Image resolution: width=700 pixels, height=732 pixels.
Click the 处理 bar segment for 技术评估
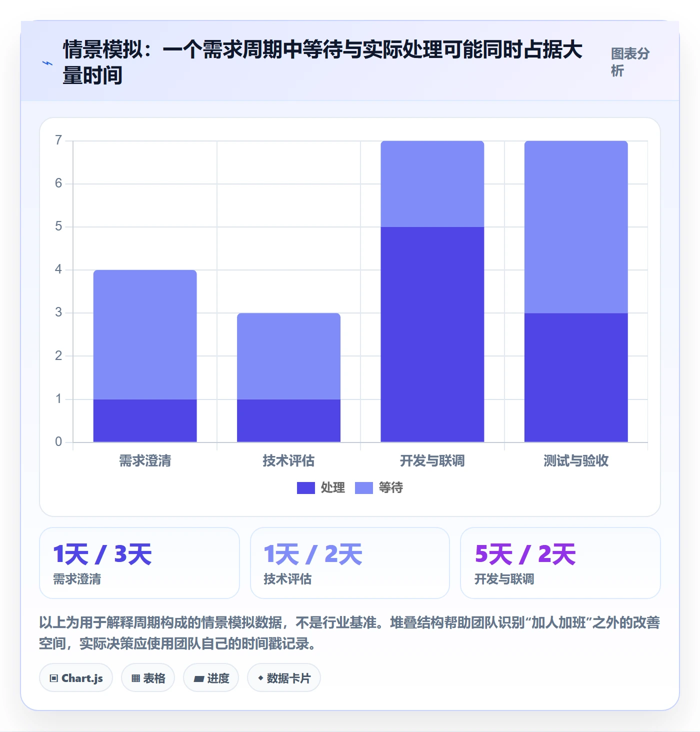pyautogui.click(x=288, y=420)
